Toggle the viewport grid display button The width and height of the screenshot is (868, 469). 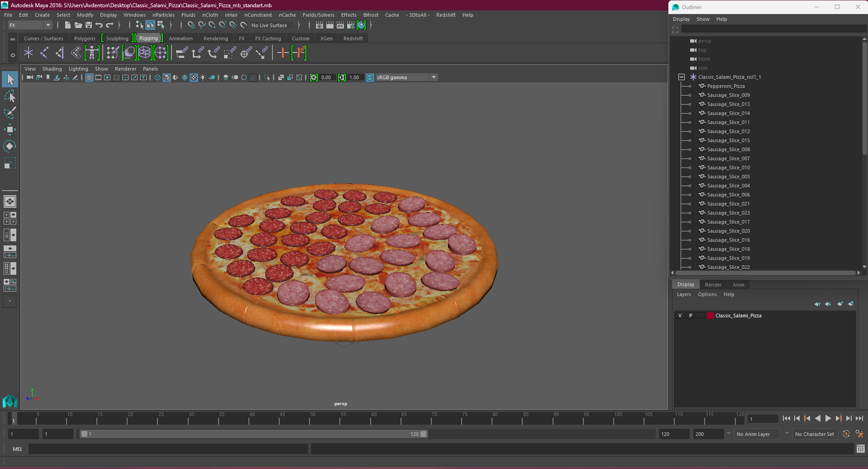89,77
